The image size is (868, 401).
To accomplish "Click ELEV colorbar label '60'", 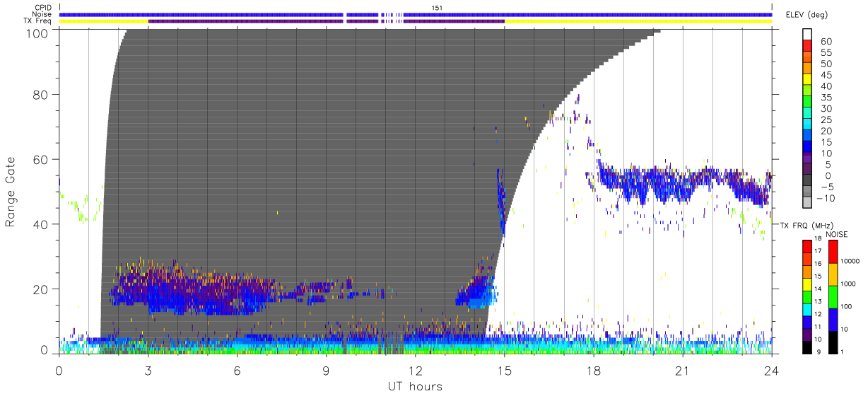I will pyautogui.click(x=826, y=41).
